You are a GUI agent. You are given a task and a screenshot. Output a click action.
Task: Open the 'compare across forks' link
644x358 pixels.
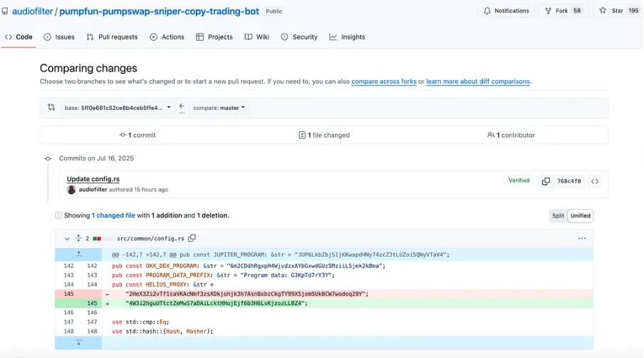384,82
